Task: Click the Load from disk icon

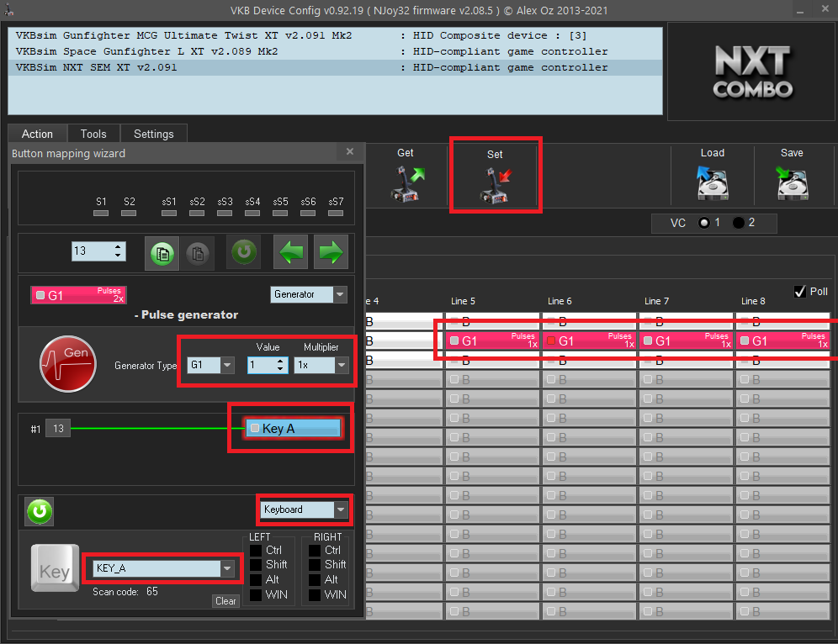Action: tap(712, 182)
